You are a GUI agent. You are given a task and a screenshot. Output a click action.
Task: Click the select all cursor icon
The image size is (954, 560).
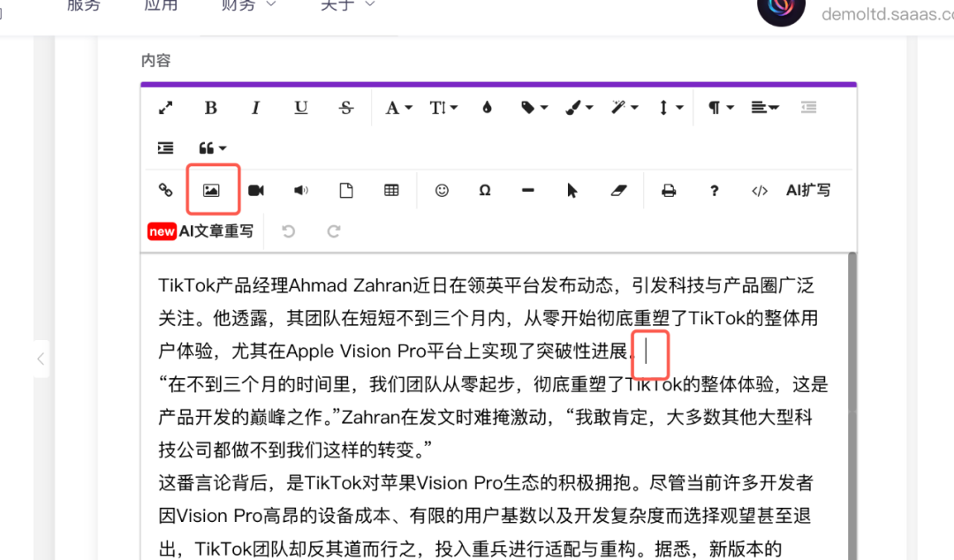point(572,191)
